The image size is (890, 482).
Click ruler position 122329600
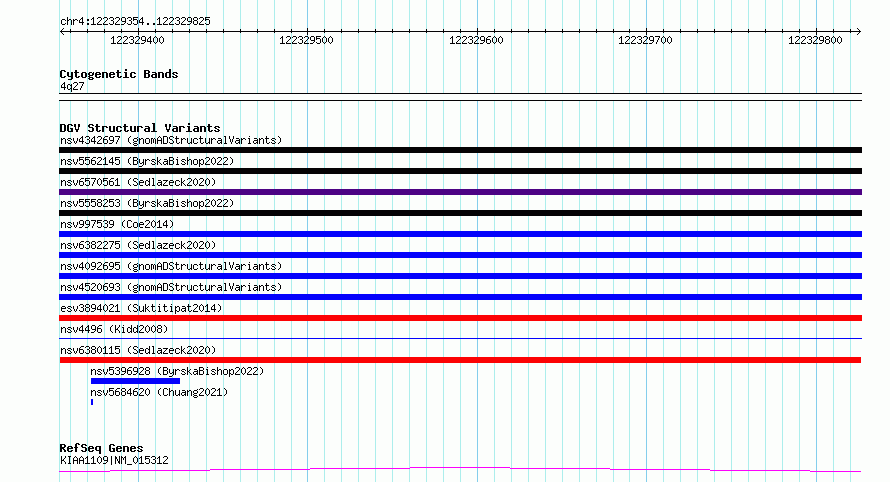(476, 40)
